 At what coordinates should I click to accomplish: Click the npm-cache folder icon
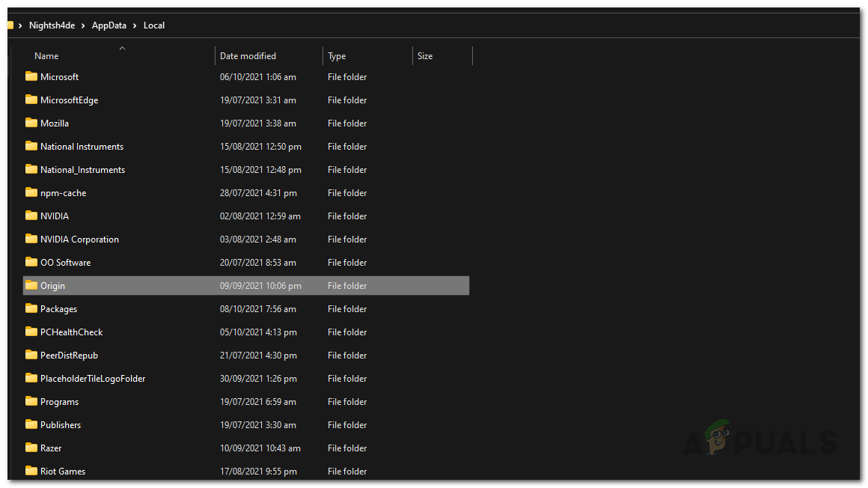[x=31, y=192]
